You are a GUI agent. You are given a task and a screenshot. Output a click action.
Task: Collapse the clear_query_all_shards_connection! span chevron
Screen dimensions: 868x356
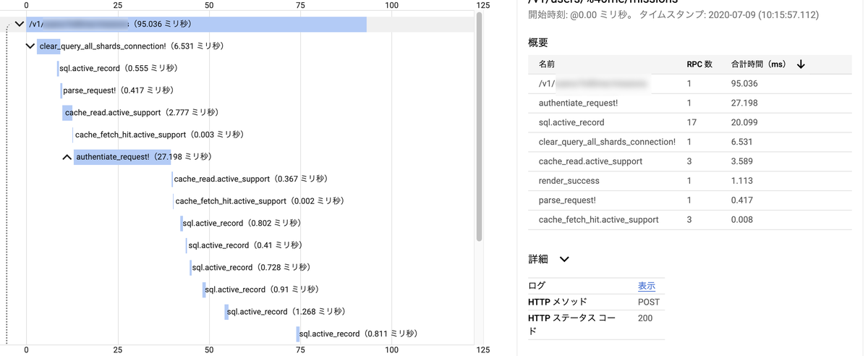click(x=30, y=46)
